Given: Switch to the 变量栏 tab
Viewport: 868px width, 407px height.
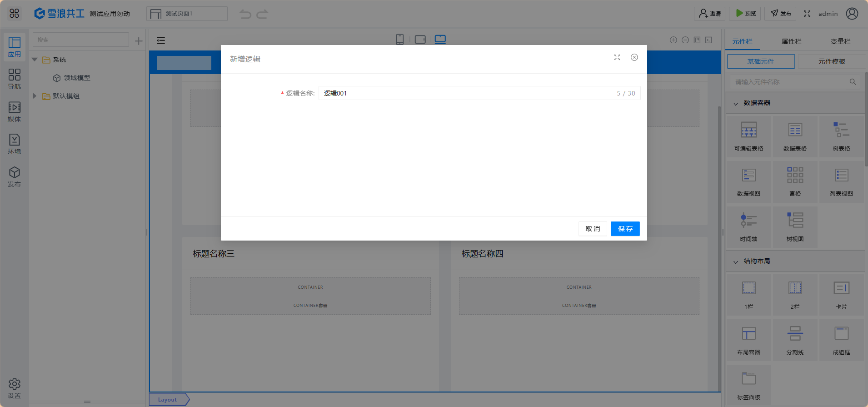Looking at the screenshot, I should [840, 41].
